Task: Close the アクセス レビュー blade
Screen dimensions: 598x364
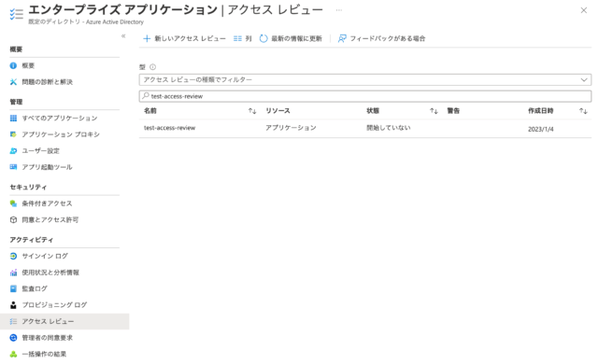Action: coord(583,10)
